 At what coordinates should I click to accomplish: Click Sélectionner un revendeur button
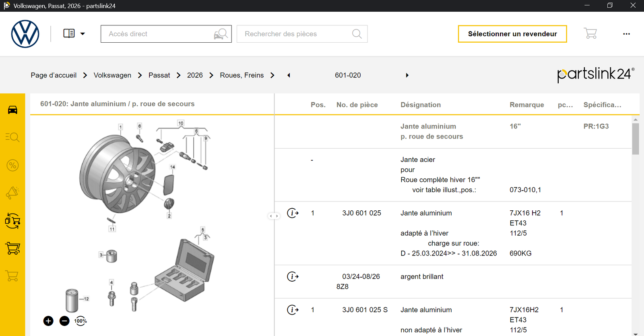point(512,34)
